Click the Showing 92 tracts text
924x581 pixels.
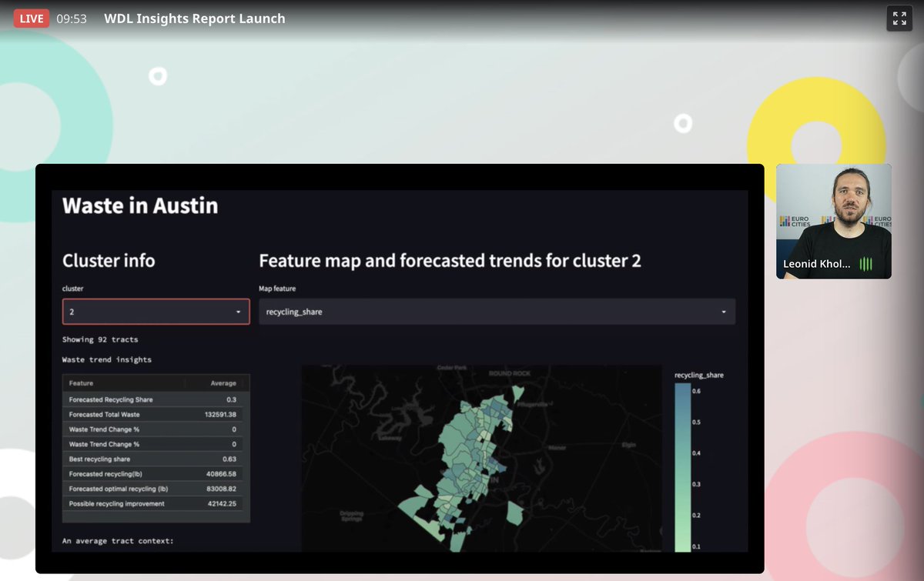pyautogui.click(x=100, y=339)
